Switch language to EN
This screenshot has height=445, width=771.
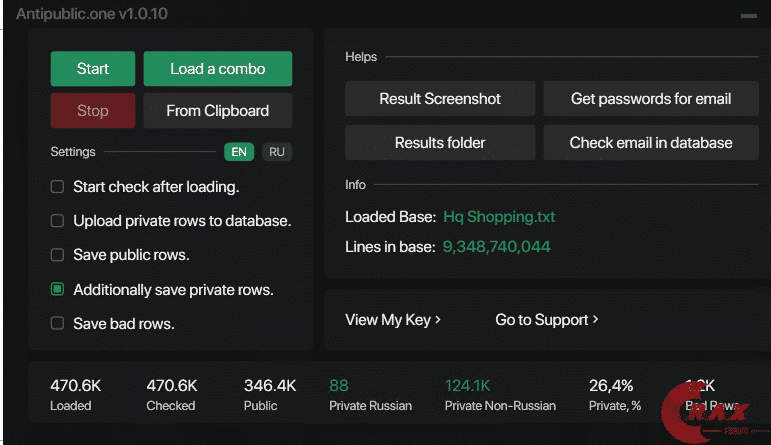tap(238, 152)
